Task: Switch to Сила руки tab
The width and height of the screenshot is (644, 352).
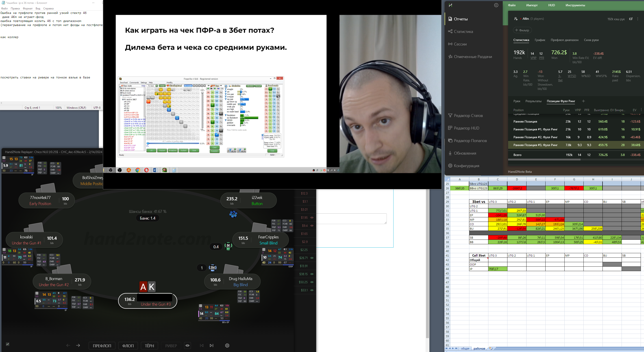Action: pos(591,40)
